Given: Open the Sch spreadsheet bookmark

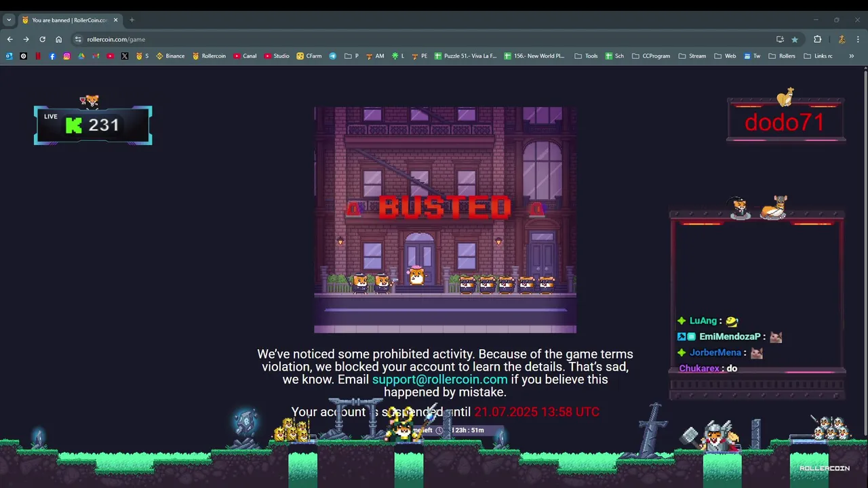Looking at the screenshot, I should (614, 56).
